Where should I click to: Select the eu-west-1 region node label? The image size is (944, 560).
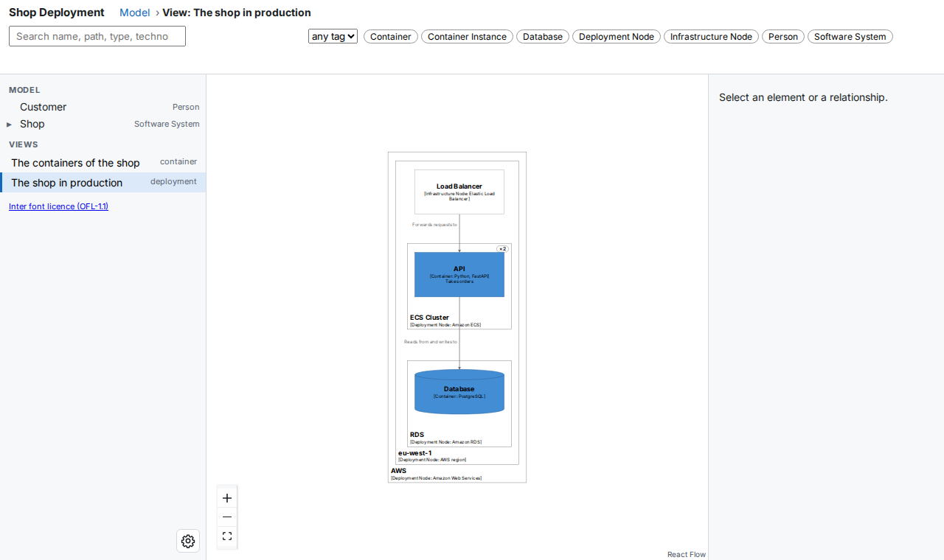415,453
